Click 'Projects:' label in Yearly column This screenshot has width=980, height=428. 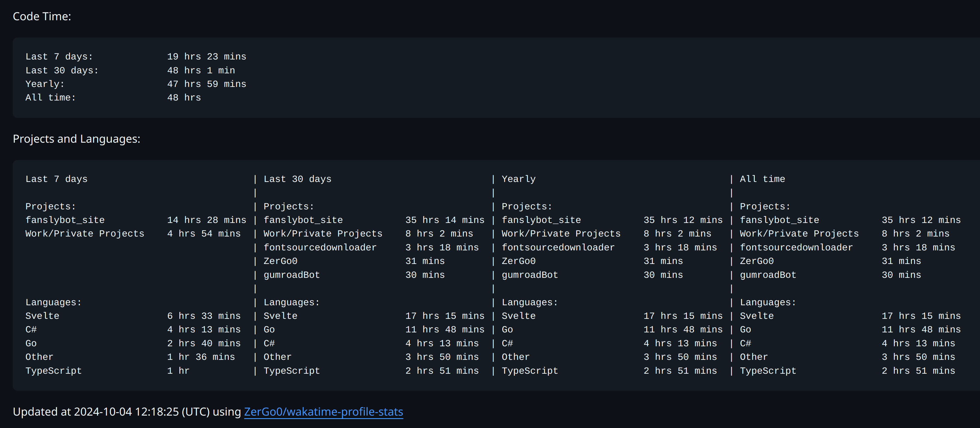[x=527, y=206]
